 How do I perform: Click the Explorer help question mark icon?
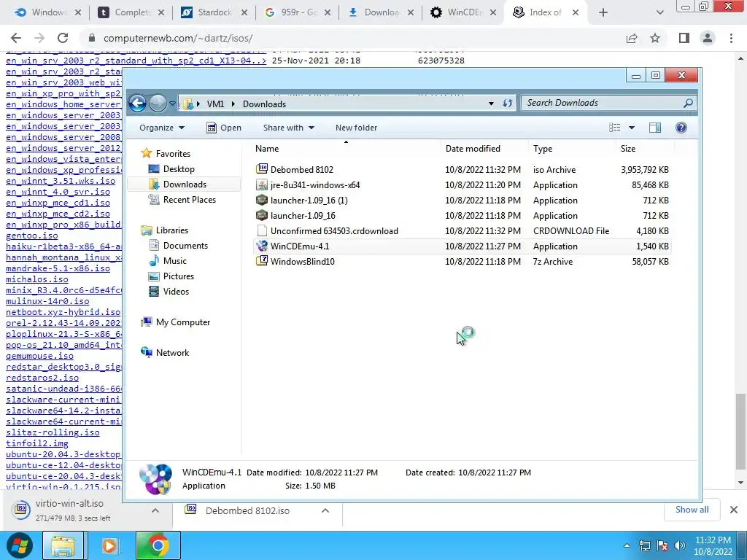click(x=681, y=128)
